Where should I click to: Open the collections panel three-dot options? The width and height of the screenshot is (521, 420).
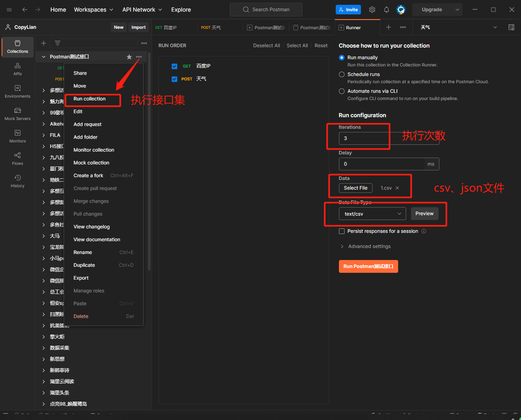point(144,43)
